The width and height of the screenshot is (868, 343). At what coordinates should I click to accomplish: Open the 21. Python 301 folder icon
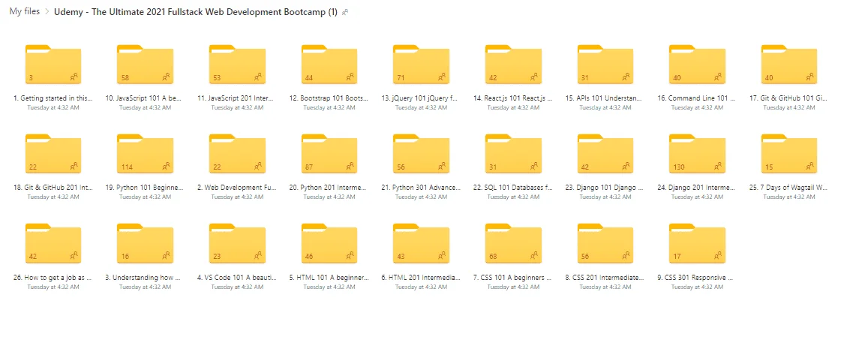pos(422,154)
